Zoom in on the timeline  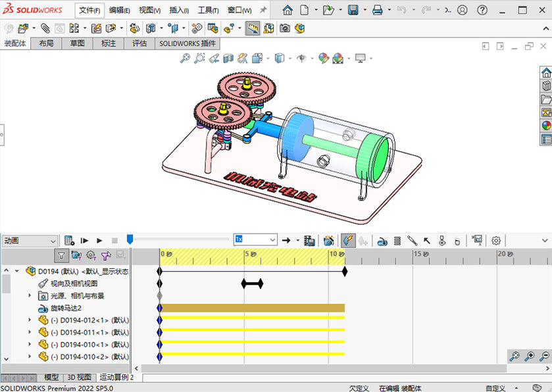[530, 356]
